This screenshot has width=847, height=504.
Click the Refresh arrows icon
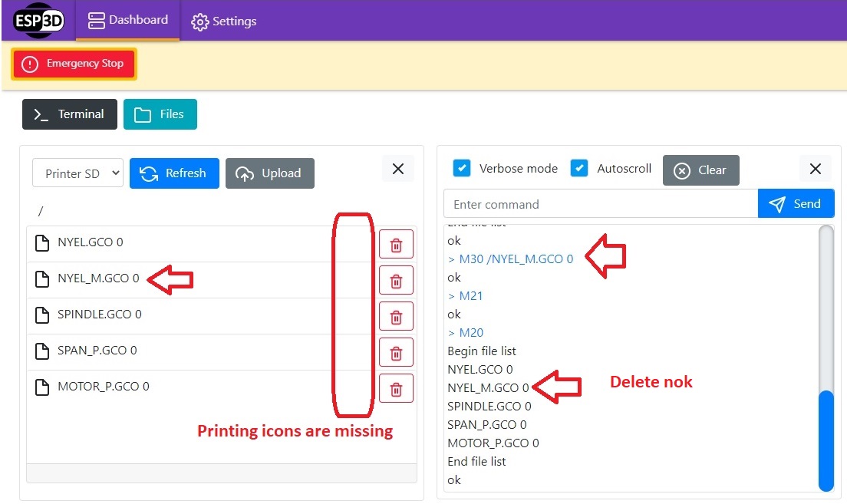tap(150, 173)
